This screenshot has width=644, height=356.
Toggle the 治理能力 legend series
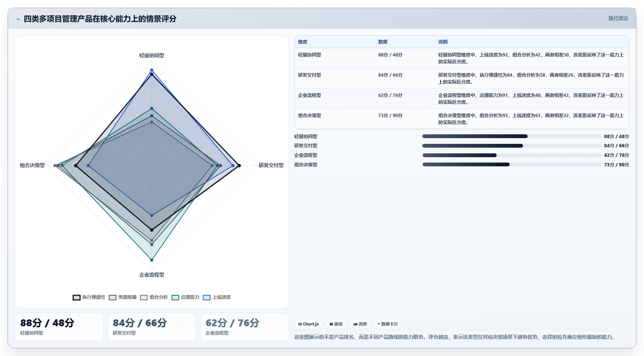pos(186,297)
